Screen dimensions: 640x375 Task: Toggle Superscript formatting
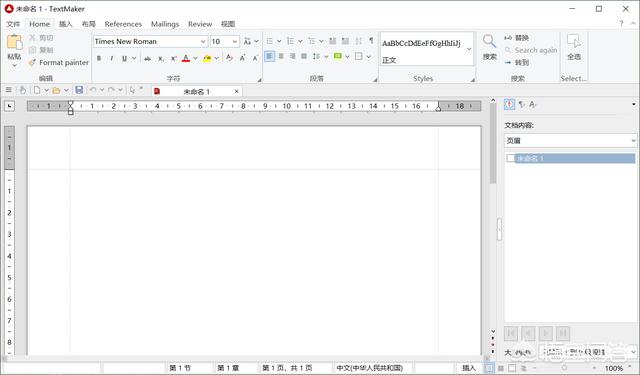click(x=173, y=58)
